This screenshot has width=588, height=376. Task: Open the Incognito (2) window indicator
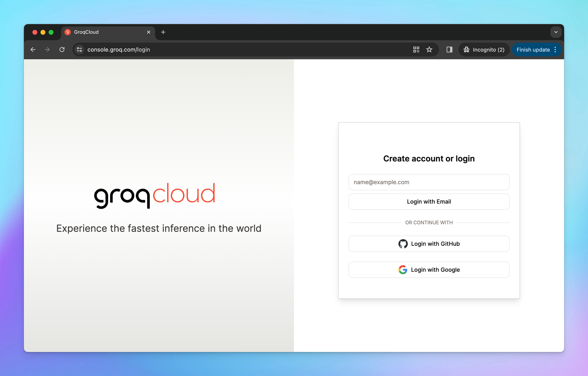click(x=484, y=50)
